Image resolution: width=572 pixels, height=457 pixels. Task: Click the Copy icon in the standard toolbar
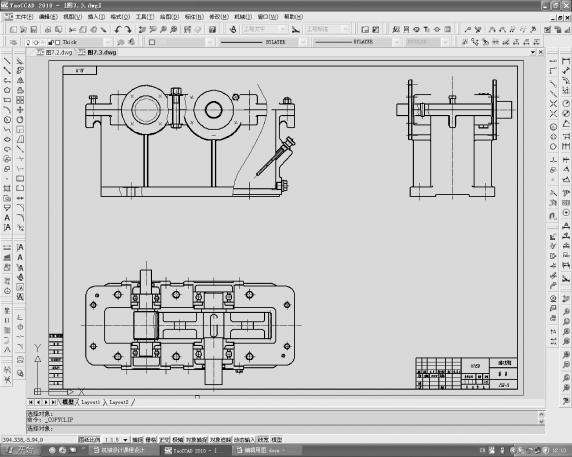pos(83,30)
